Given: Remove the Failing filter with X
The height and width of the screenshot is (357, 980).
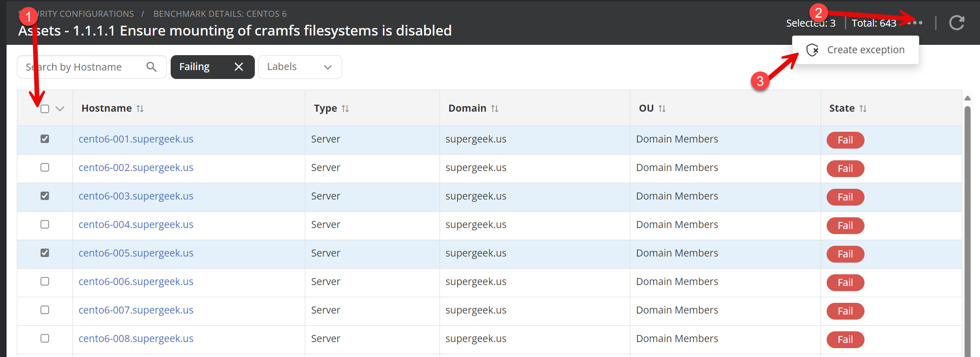Looking at the screenshot, I should (238, 67).
